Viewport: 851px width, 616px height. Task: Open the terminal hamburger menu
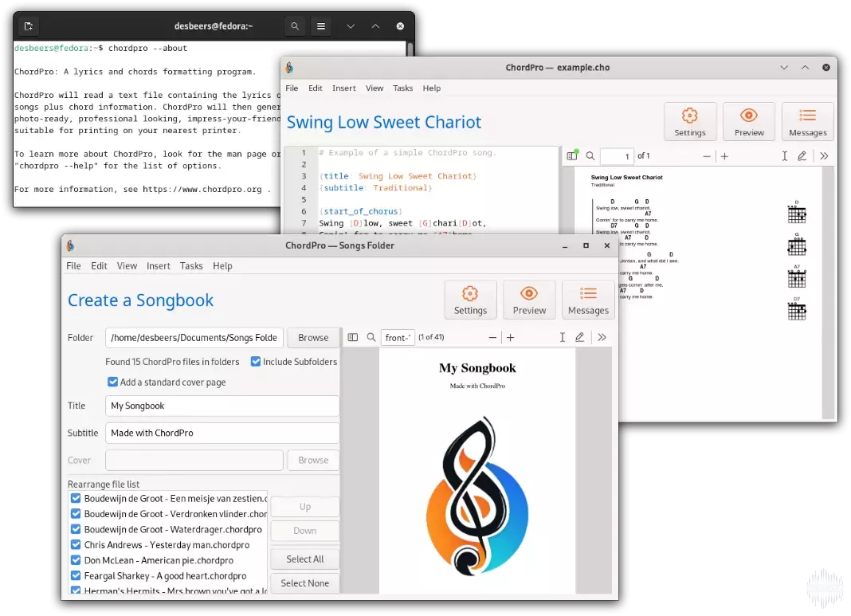(x=321, y=26)
